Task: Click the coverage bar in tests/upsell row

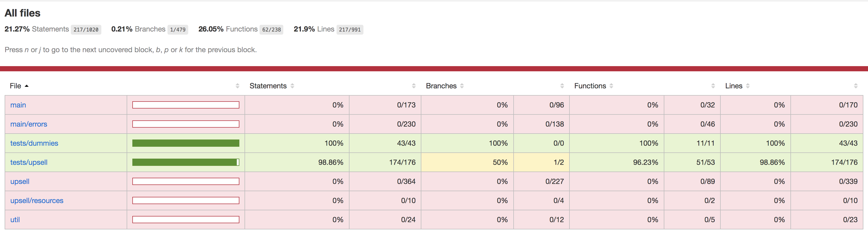Action: point(186,162)
